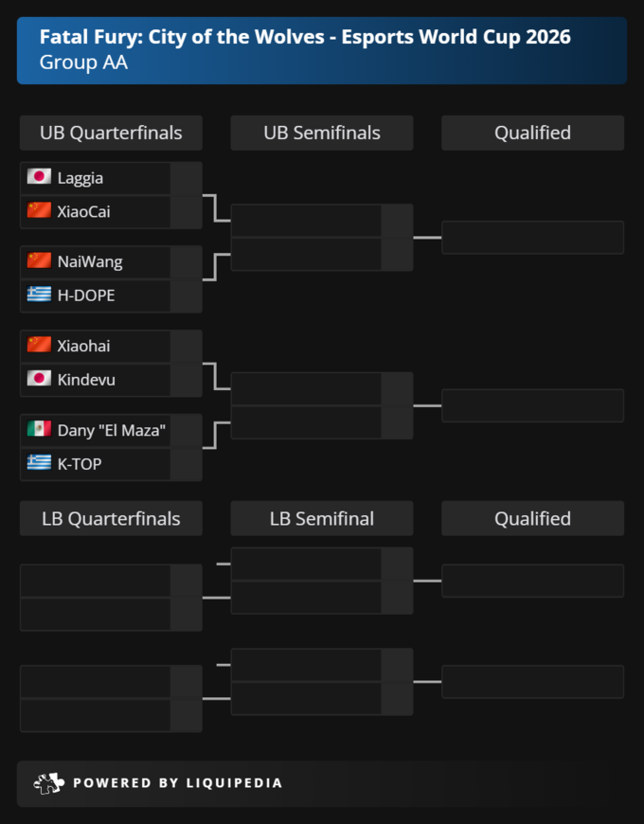Click the Liquipedia puzzle logo icon
This screenshot has height=824, width=644.
click(x=49, y=783)
